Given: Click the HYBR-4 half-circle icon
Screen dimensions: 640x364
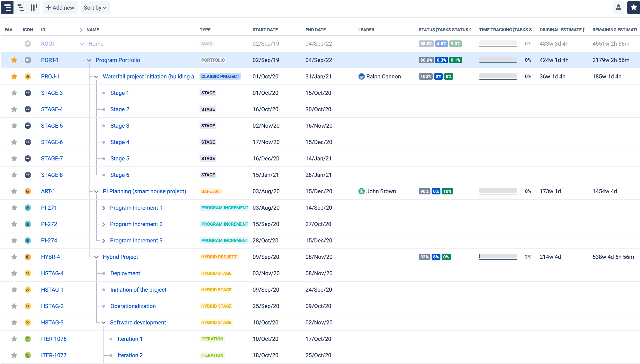Looking at the screenshot, I should [28, 257].
